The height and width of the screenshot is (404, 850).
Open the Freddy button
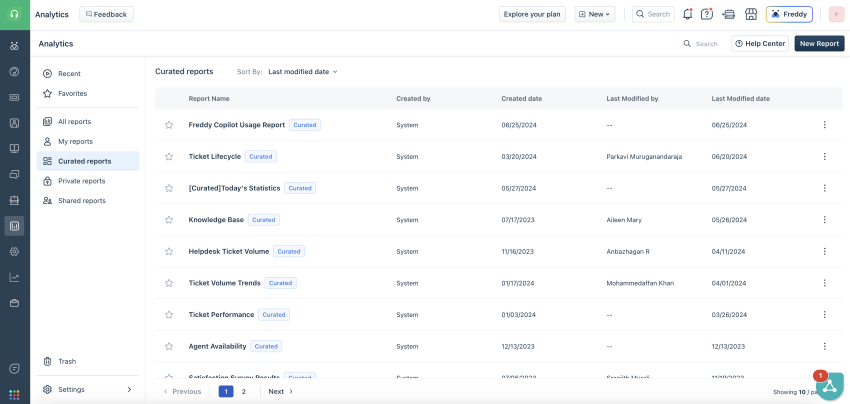[x=789, y=15]
